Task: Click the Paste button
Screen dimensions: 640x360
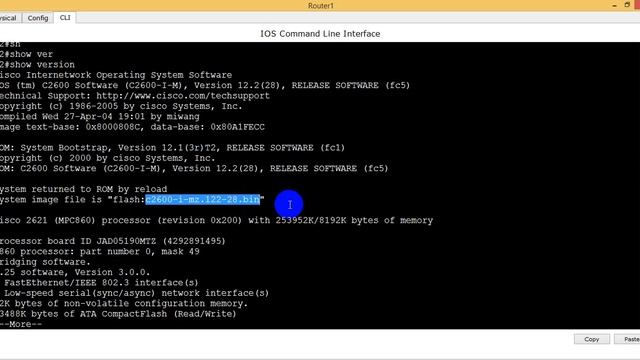Action: pos(628,339)
